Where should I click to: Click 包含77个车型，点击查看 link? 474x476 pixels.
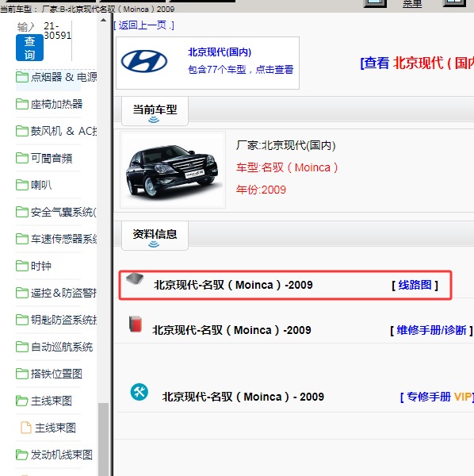pyautogui.click(x=241, y=70)
